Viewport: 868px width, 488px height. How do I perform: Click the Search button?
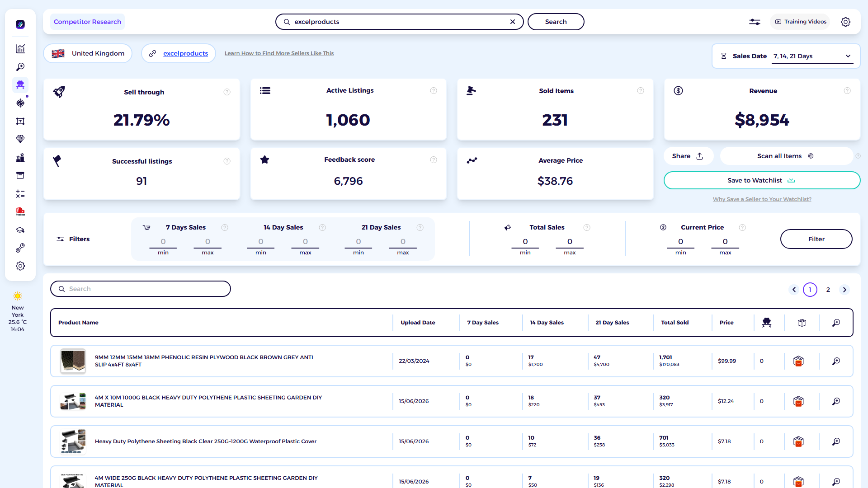tap(556, 22)
